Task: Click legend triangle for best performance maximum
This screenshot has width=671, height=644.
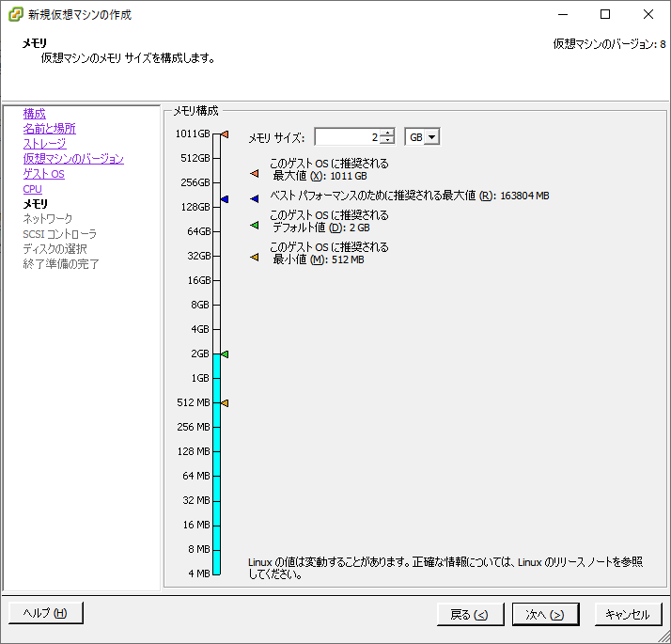Action: coord(254,198)
